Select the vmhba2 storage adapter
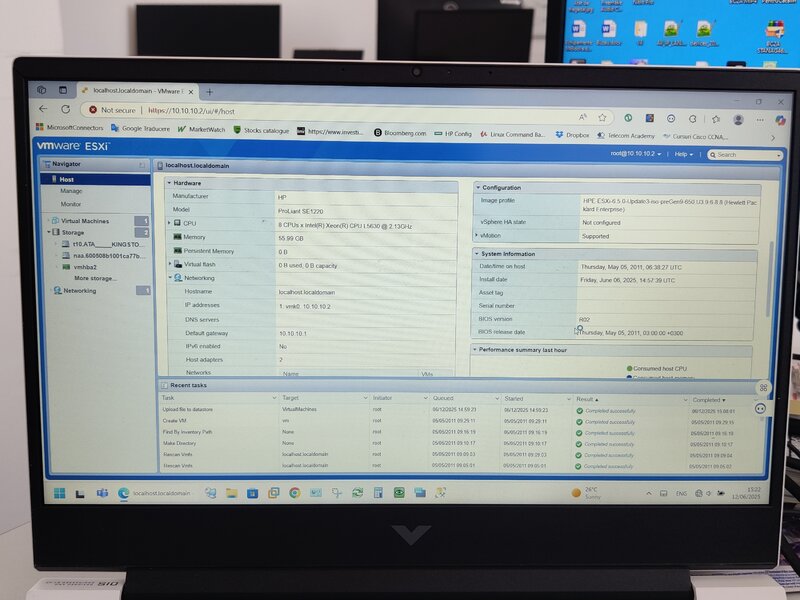800x600 pixels. [x=85, y=267]
